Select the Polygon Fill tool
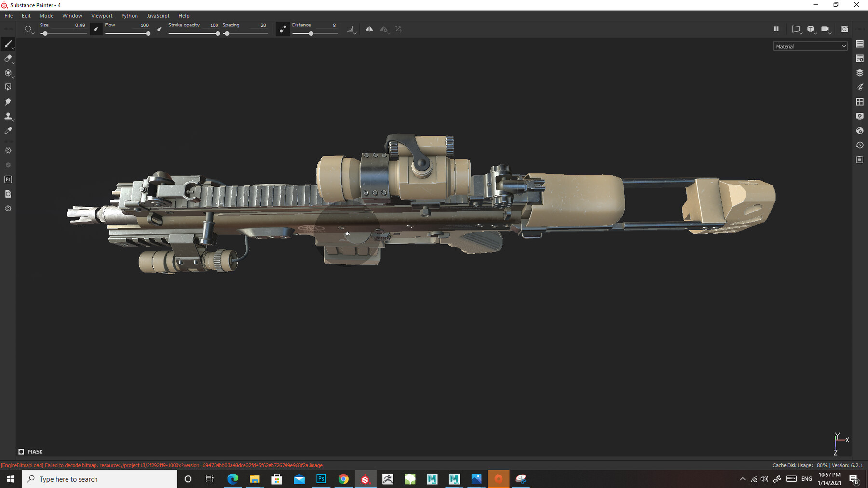 (8, 87)
